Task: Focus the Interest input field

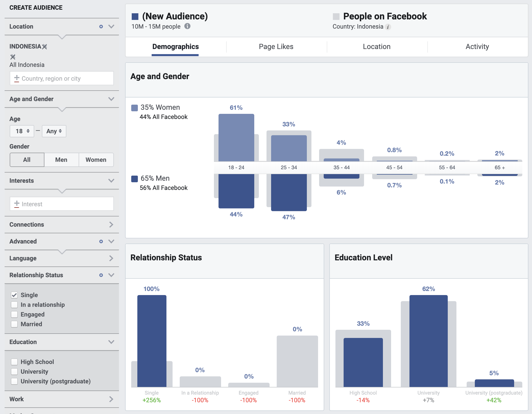Action: (62, 204)
